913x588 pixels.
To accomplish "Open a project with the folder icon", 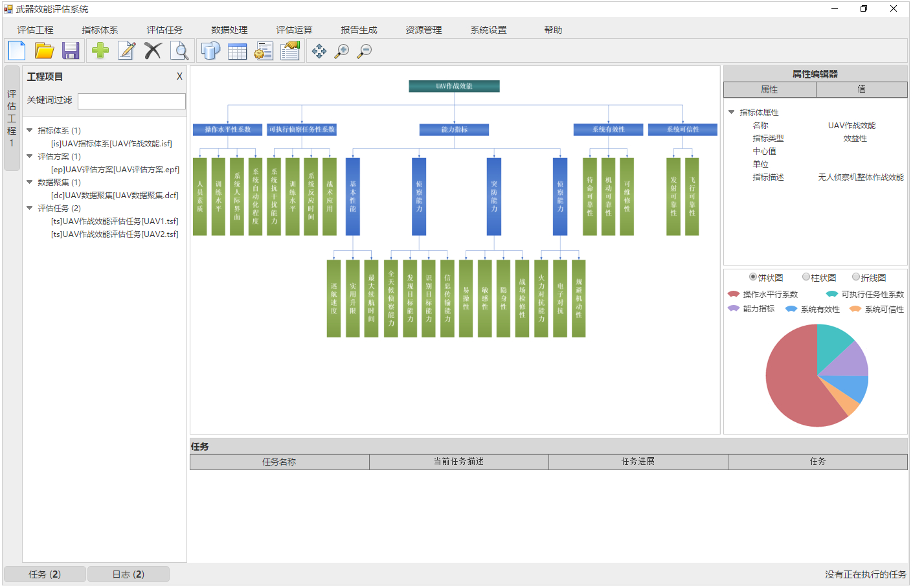I will (44, 51).
